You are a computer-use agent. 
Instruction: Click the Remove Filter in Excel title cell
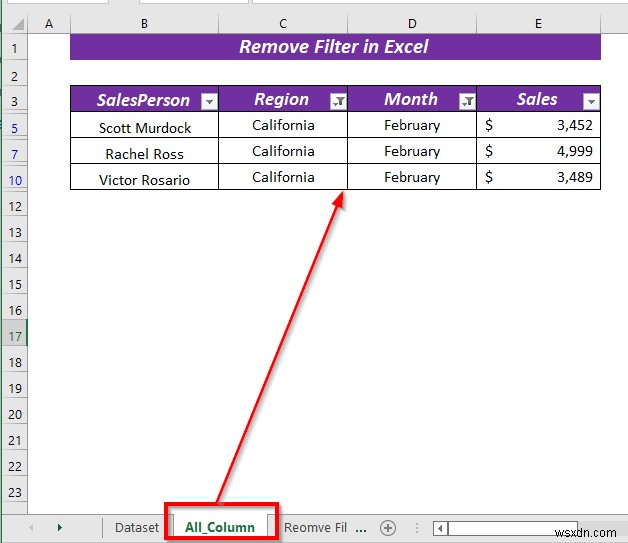pos(335,47)
